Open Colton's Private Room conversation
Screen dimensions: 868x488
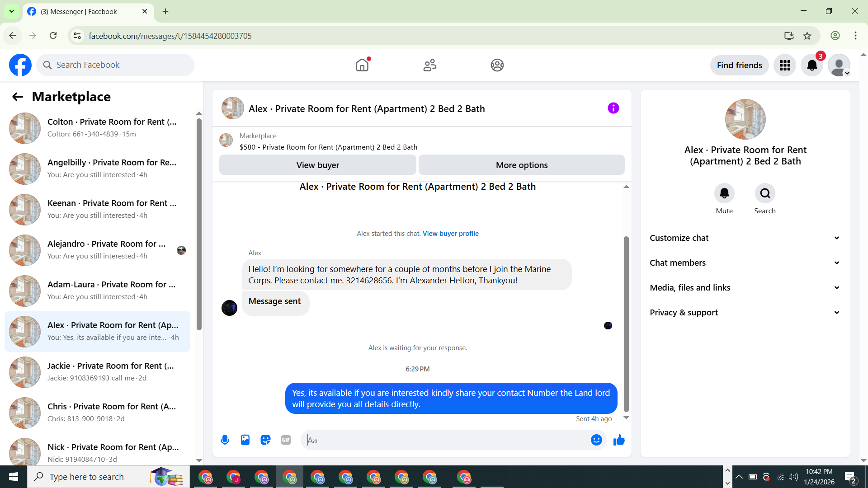pyautogui.click(x=97, y=128)
